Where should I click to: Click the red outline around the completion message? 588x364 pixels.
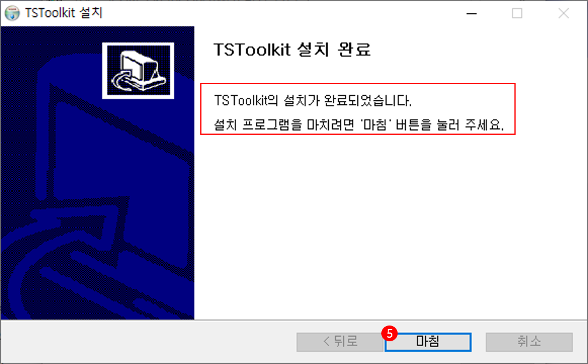click(x=358, y=84)
